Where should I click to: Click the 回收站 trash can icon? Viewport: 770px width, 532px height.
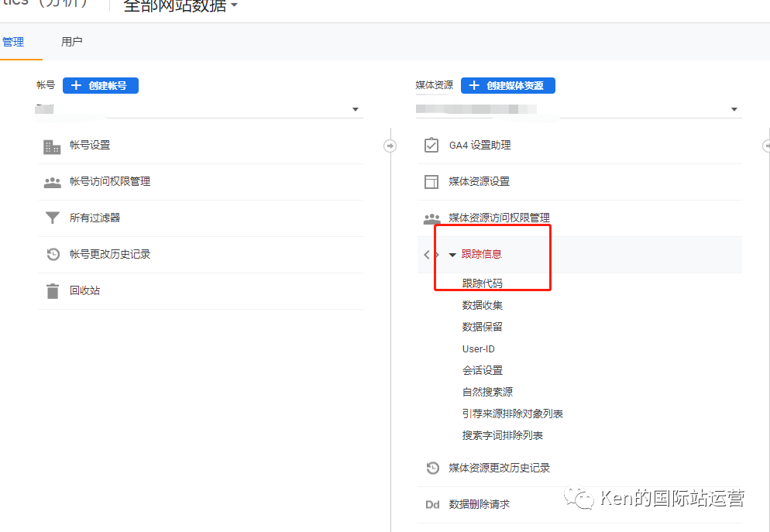[52, 291]
